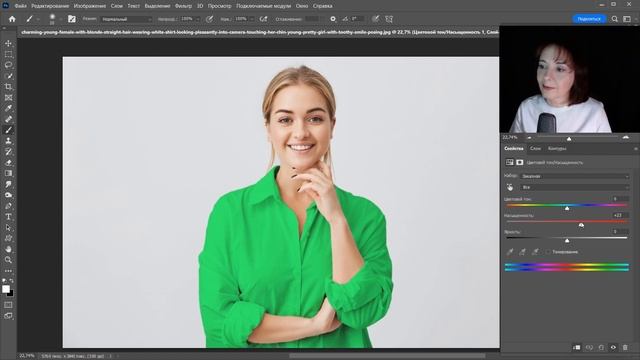Image resolution: width=640 pixels, height=360 pixels.
Task: Open smoothing options gear icon
Action: pyautogui.click(x=333, y=19)
